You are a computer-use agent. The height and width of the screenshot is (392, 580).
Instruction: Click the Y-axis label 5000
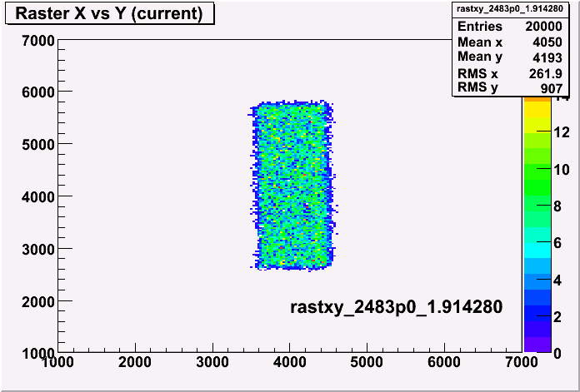click(38, 144)
